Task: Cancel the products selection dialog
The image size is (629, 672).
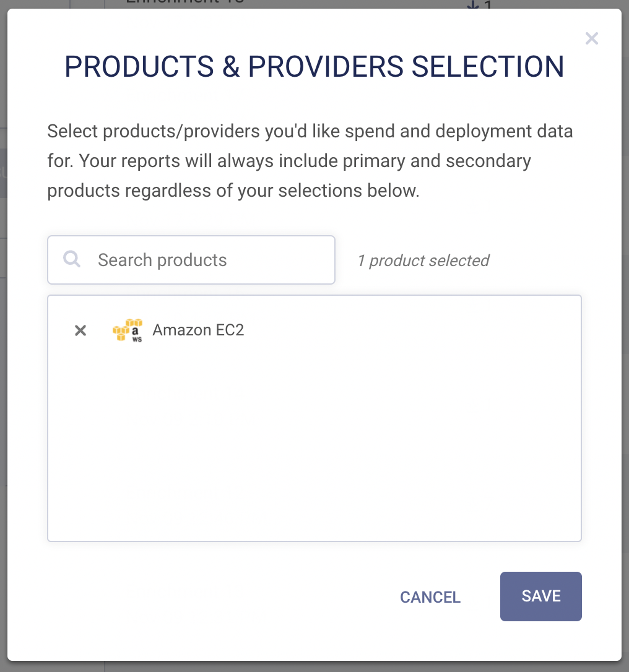Action: [430, 597]
